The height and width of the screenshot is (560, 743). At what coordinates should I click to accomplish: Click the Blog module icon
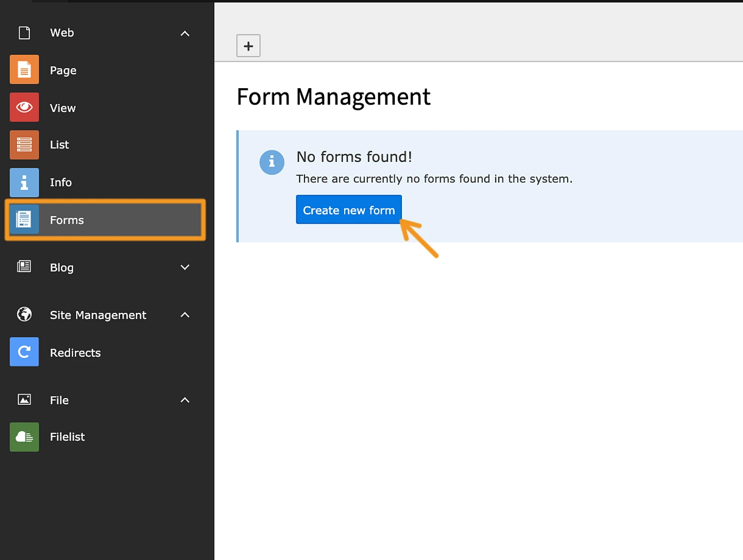click(24, 267)
